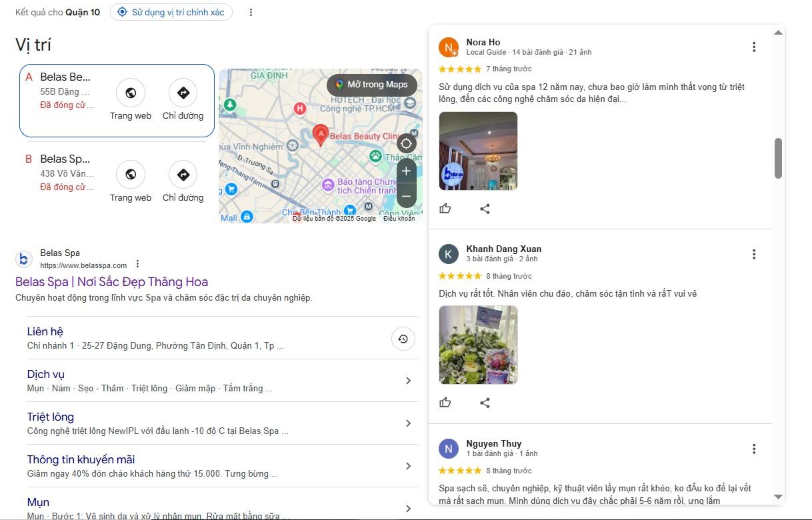Open the Liên hệ sitelink
This screenshot has width=812, height=520.
tap(45, 331)
